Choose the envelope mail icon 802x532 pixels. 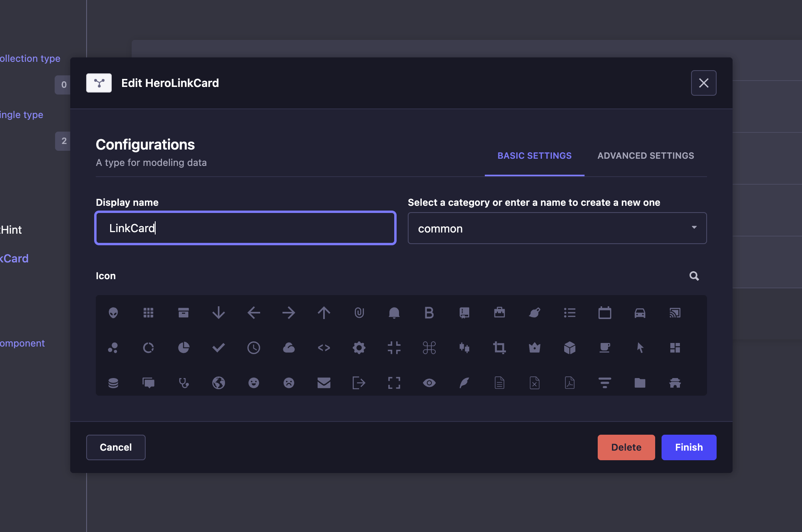point(324,383)
